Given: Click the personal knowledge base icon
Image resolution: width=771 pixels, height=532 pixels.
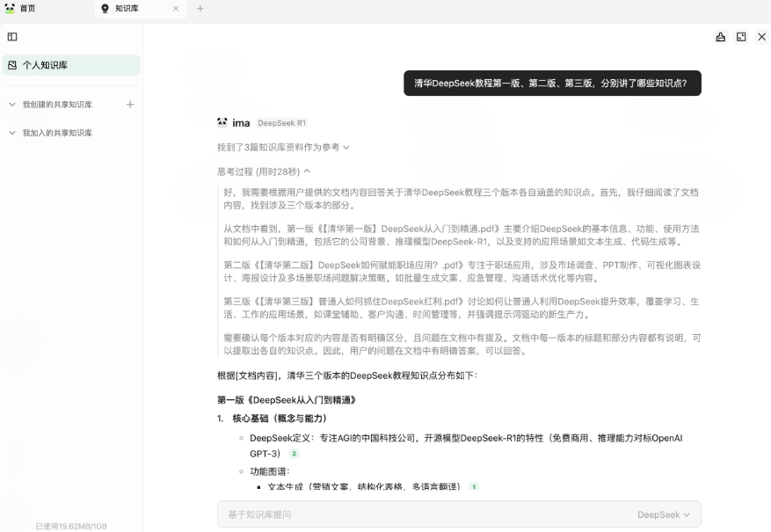Looking at the screenshot, I should click(12, 65).
